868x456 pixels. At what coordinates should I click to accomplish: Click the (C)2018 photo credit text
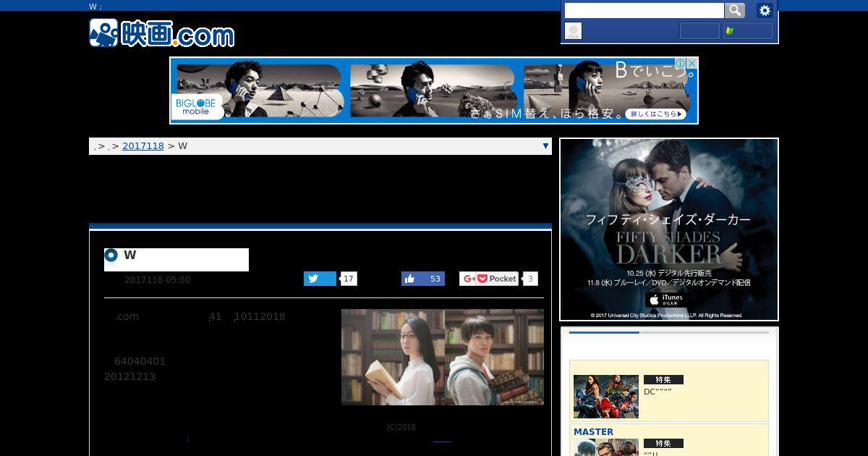(x=401, y=427)
